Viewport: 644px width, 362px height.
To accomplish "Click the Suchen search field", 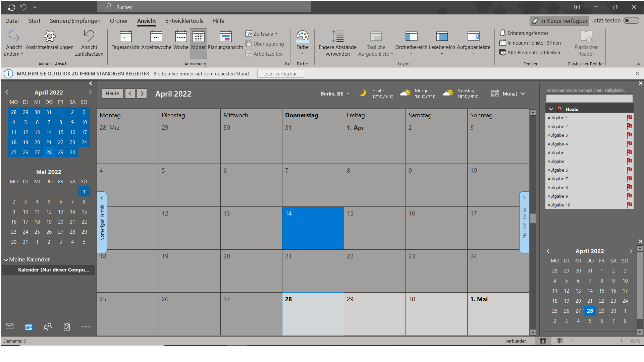I will tap(205, 7).
